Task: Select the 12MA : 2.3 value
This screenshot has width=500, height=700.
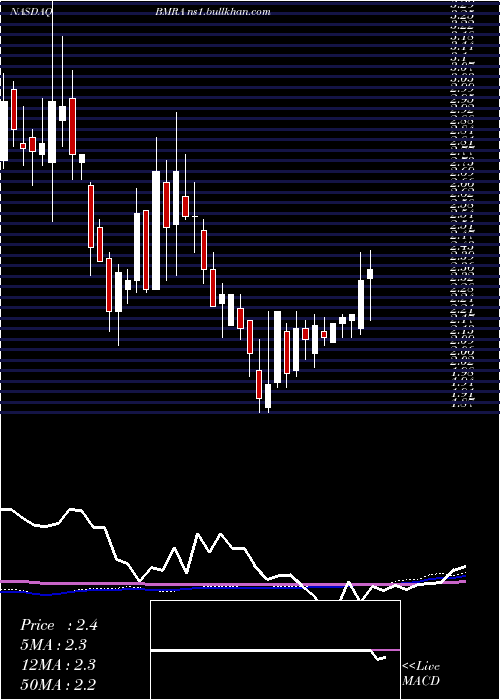Action: 58,665
